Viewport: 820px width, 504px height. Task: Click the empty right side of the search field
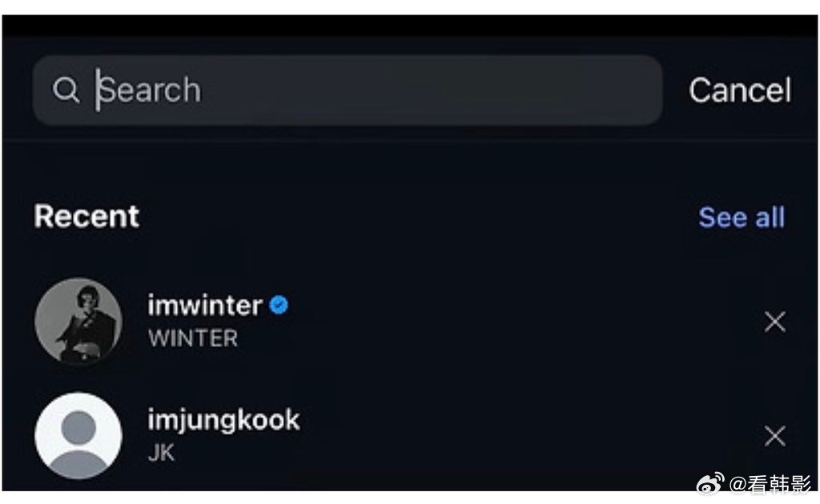point(480,90)
